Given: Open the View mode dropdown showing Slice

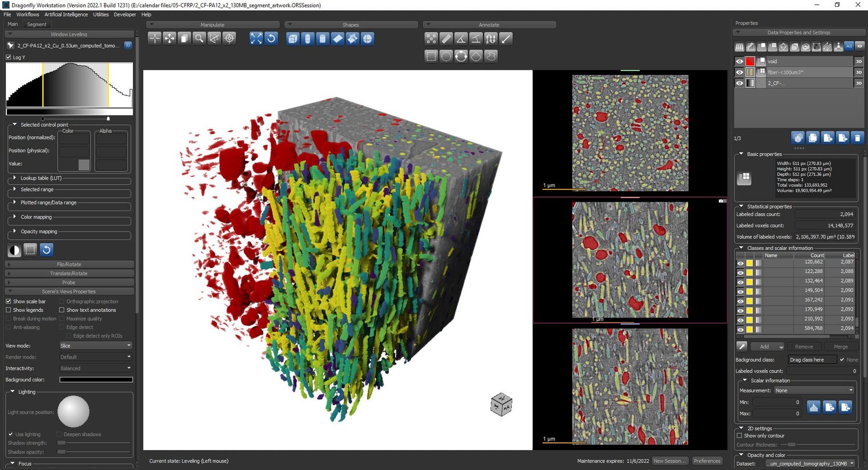Looking at the screenshot, I should pos(95,345).
